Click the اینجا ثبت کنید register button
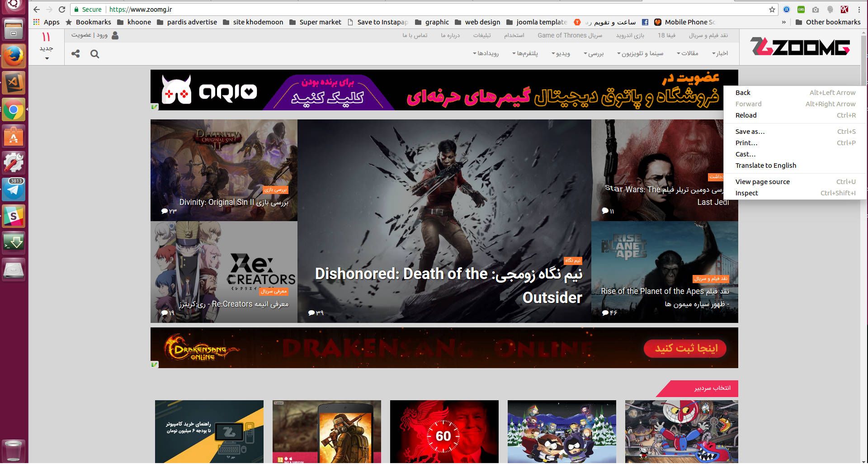Viewport: 868px width, 464px height. (685, 348)
